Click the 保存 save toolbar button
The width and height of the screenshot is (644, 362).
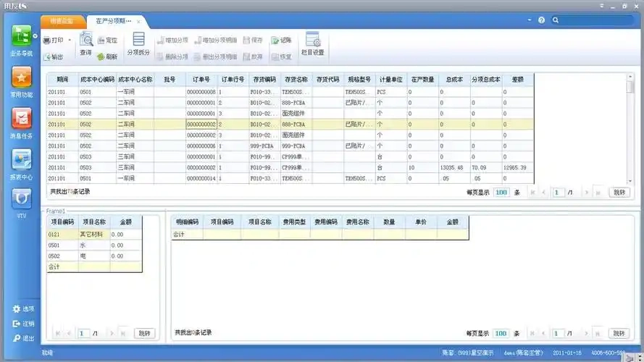(253, 41)
